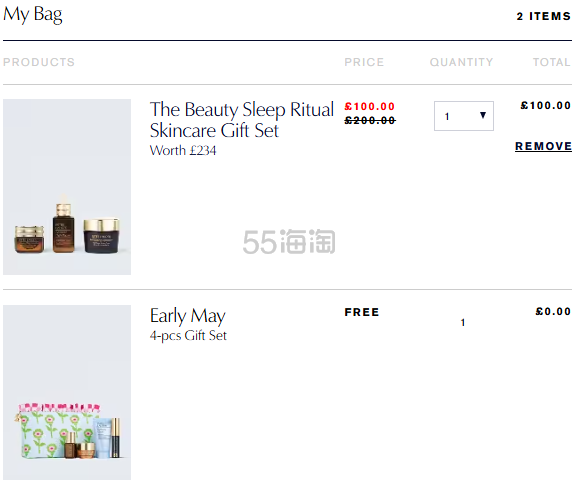
Task: Select the My Bag heading
Action: (33, 15)
